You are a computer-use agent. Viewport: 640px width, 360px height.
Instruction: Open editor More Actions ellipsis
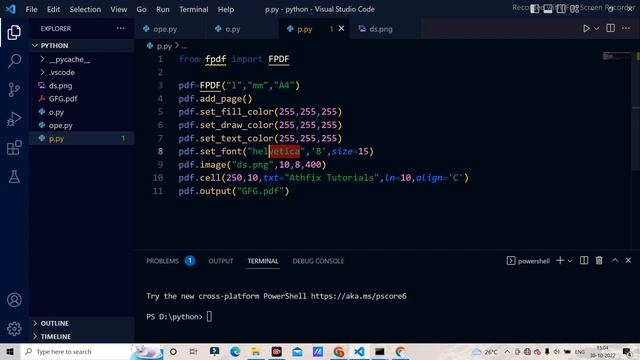pyautogui.click(x=626, y=28)
